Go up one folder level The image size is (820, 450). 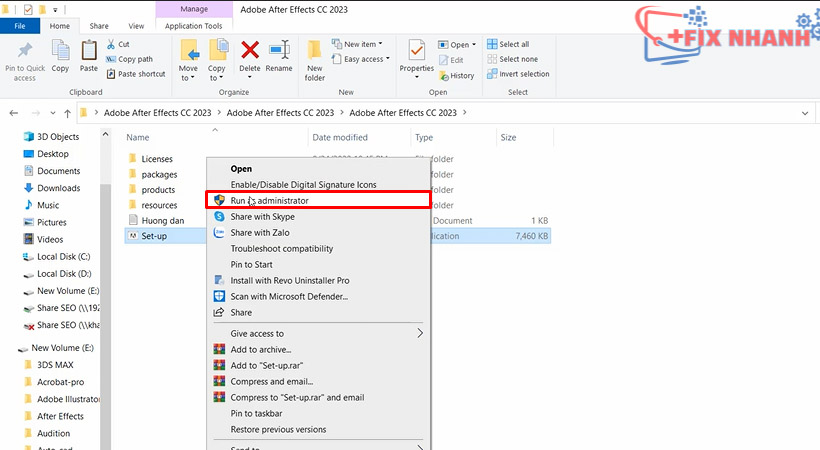pos(67,112)
